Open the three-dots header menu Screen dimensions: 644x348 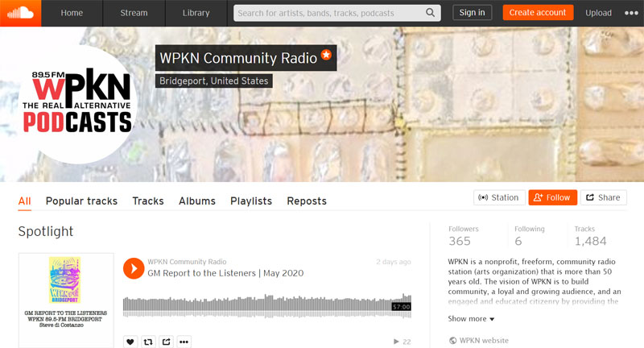(631, 13)
